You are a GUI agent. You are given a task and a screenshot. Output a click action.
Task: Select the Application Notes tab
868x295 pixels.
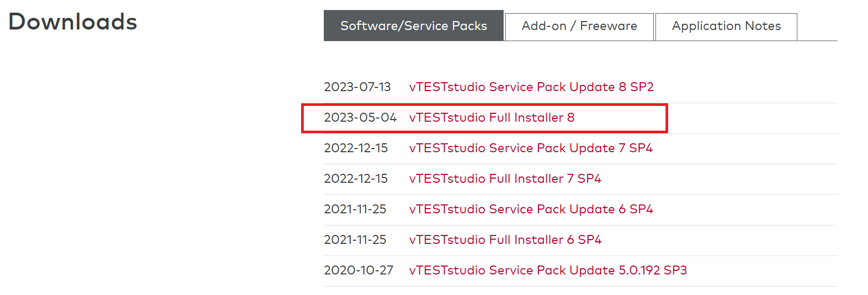tap(726, 26)
